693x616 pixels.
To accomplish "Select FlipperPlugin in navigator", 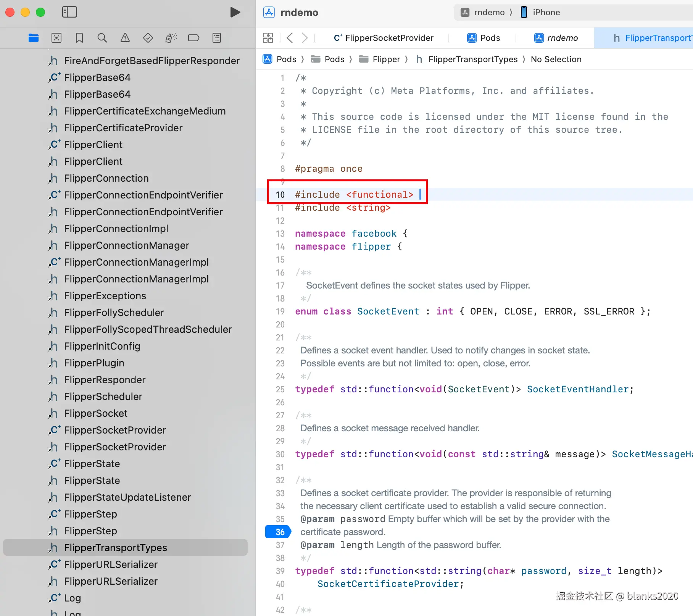I will click(86, 363).
